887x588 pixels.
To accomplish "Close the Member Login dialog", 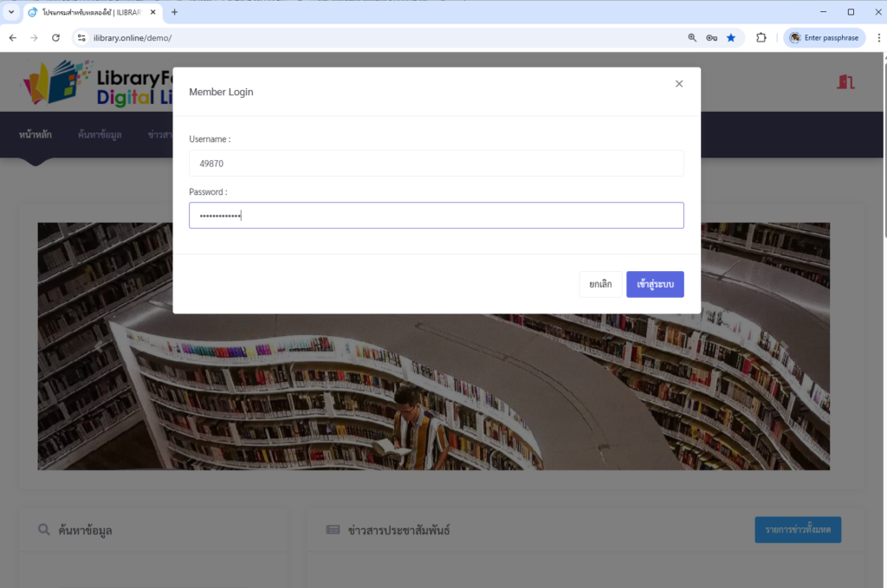I will click(x=679, y=84).
